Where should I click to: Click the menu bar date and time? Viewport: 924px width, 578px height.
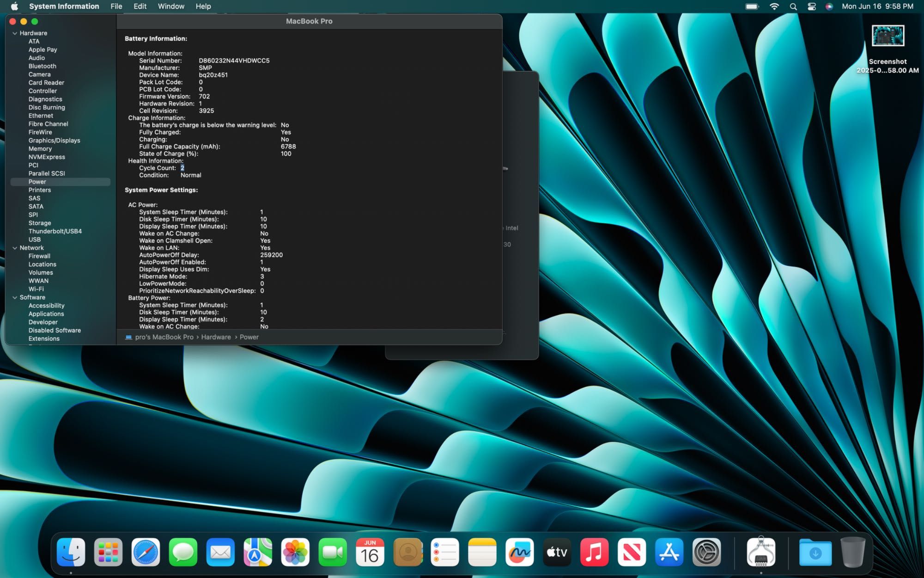pos(877,6)
